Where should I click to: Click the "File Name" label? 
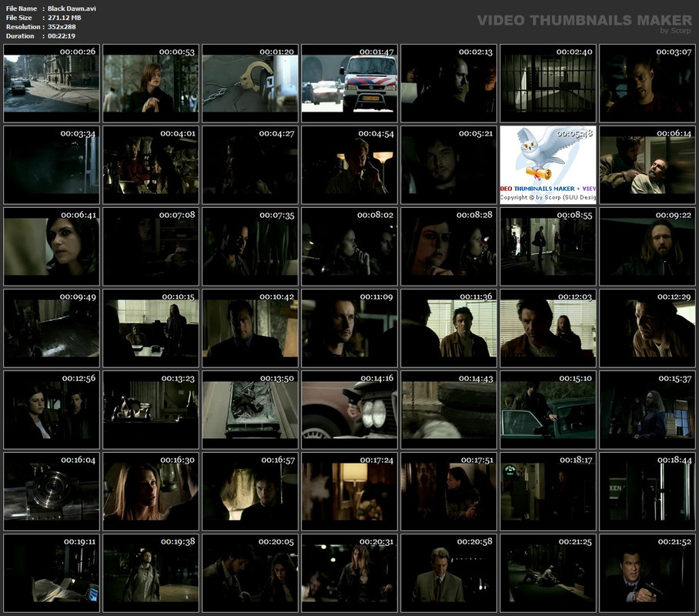click(22, 8)
